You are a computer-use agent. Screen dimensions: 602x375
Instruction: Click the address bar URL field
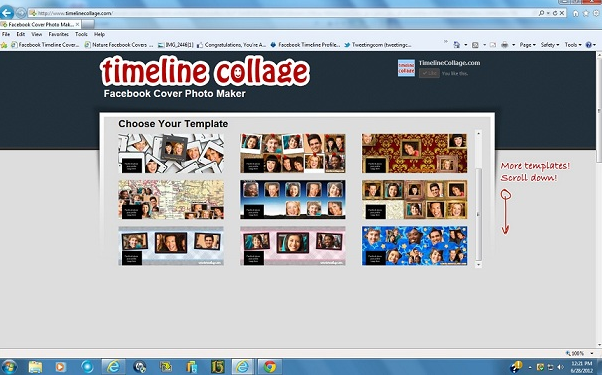pyautogui.click(x=284, y=13)
